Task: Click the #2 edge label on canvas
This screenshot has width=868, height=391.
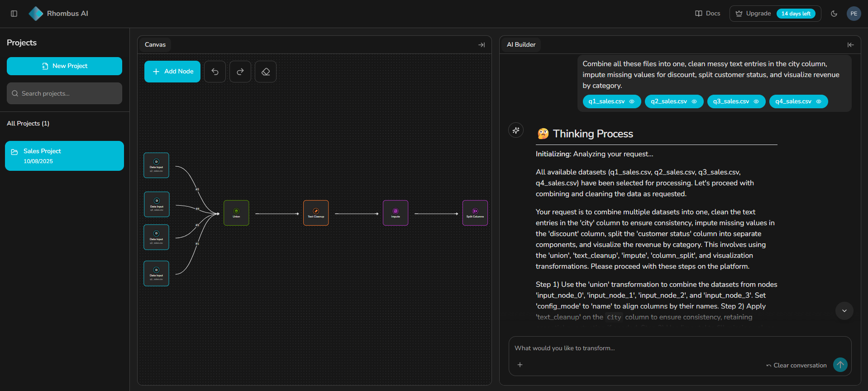Action: click(x=197, y=189)
